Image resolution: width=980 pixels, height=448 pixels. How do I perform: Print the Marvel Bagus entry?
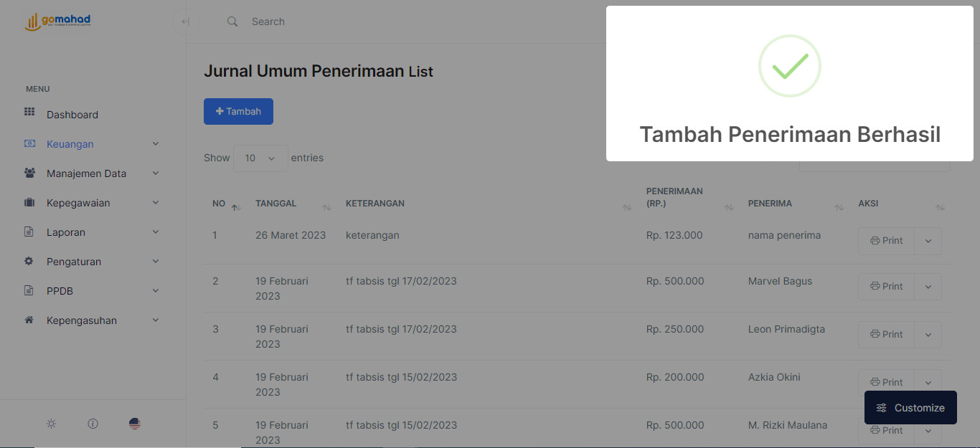[x=886, y=287]
